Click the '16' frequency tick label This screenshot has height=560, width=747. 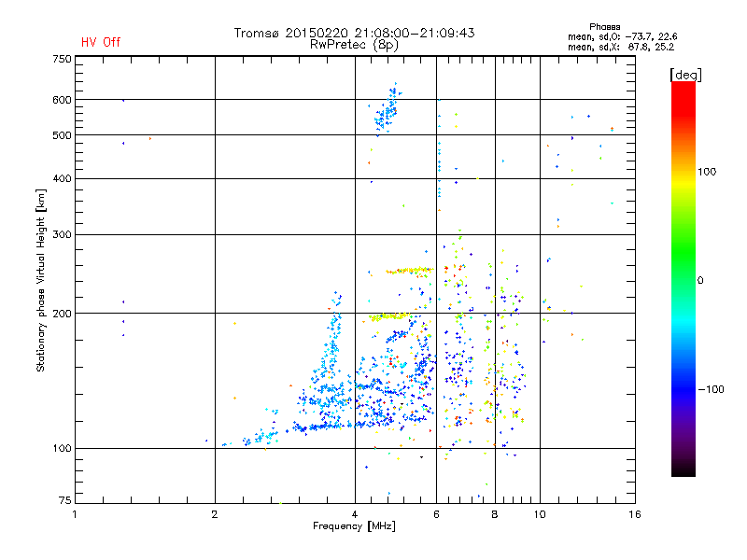[x=635, y=514]
